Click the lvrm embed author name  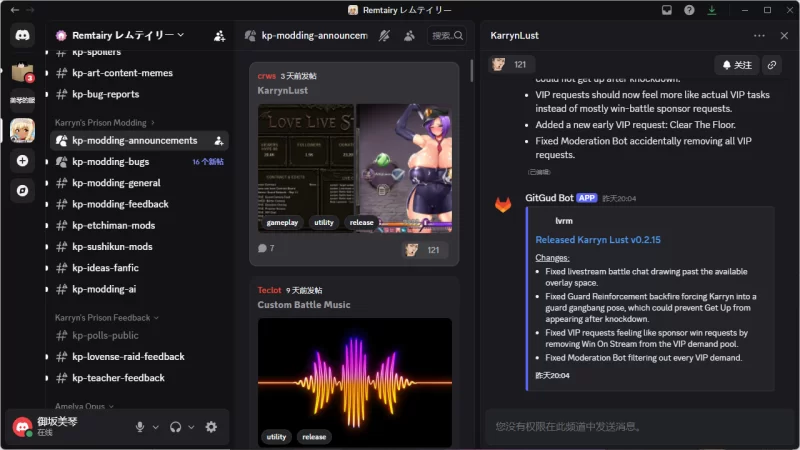tap(563, 221)
